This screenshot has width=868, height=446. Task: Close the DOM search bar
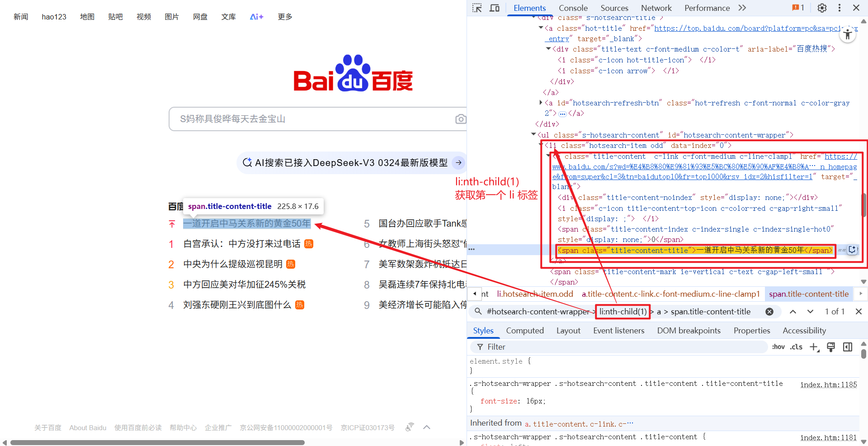(x=859, y=312)
